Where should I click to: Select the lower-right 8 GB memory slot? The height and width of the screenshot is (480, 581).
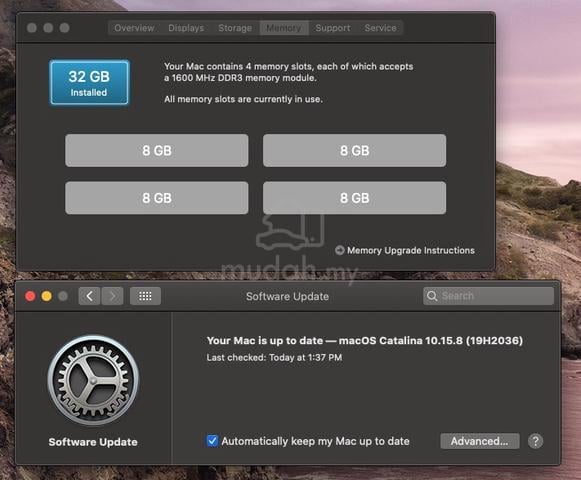pyautogui.click(x=355, y=198)
